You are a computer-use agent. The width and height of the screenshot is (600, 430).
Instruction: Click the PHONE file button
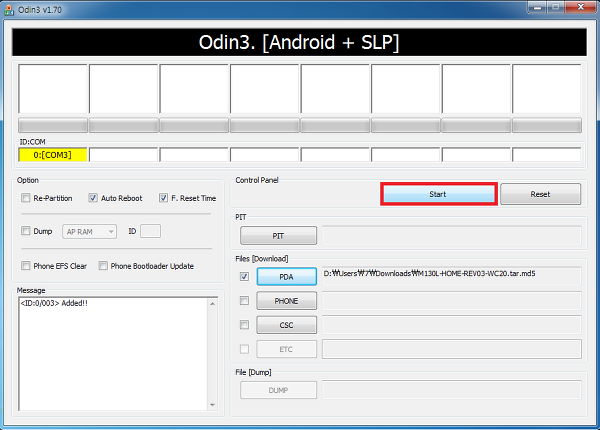click(287, 301)
